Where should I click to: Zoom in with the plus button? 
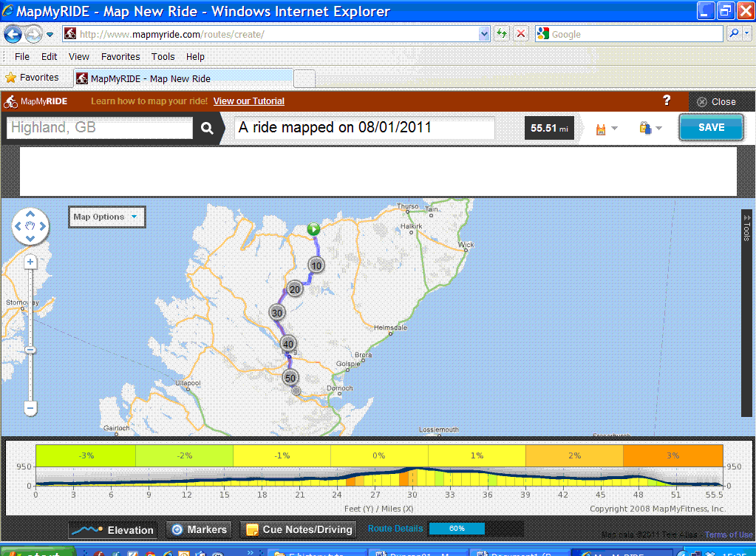[30, 262]
